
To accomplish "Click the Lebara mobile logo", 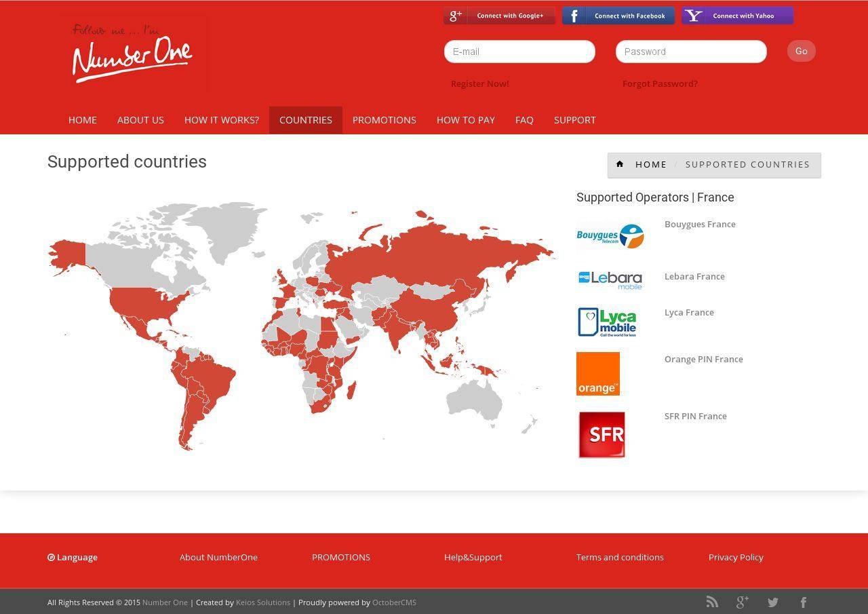I will (610, 280).
